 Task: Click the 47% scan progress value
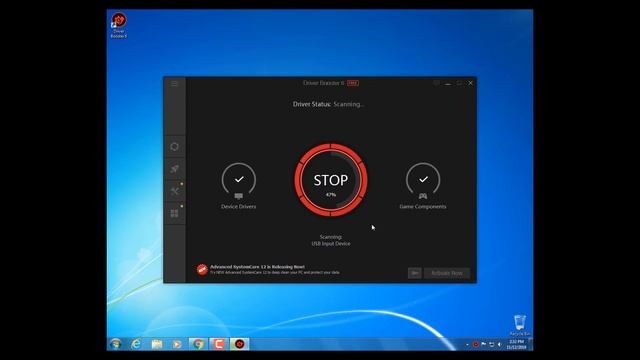pos(331,195)
